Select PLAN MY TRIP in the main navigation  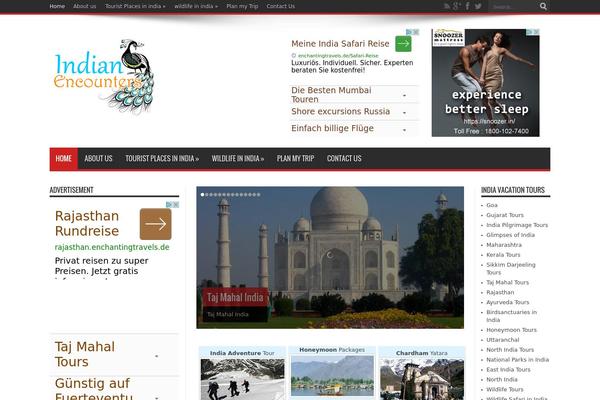[295, 158]
